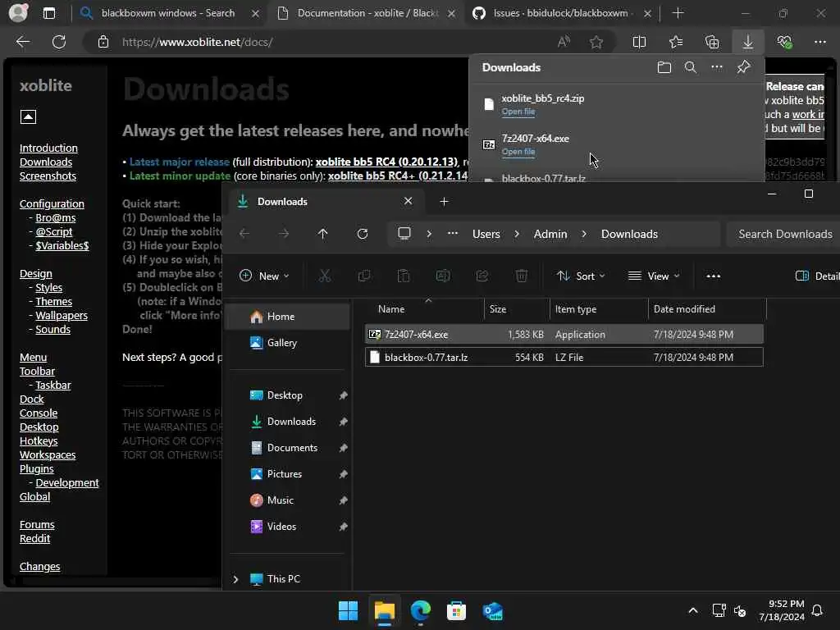Screen dimensions: 840x630
Task: Open Introduction link in xoblite sidebar
Action: click(48, 148)
